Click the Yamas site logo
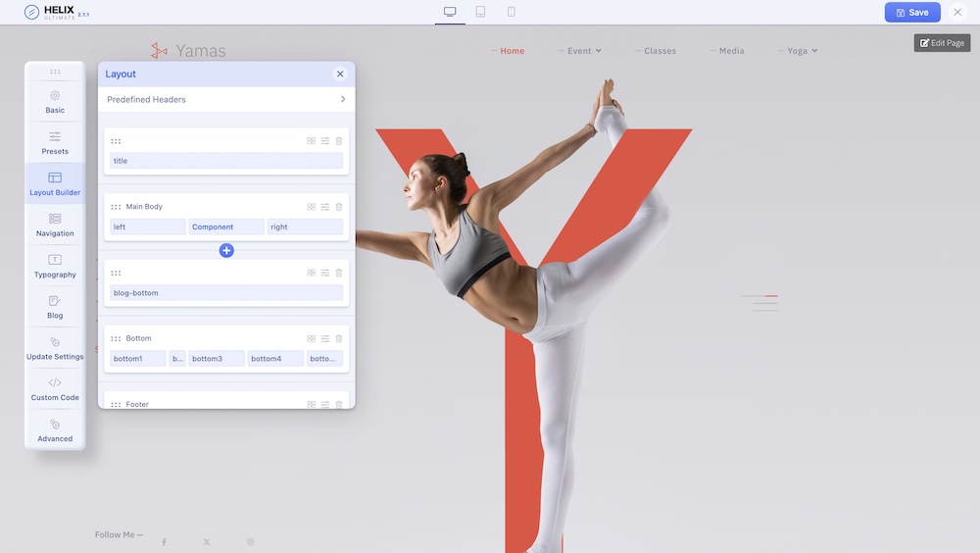Viewport: 980px width, 553px height. [x=188, y=51]
